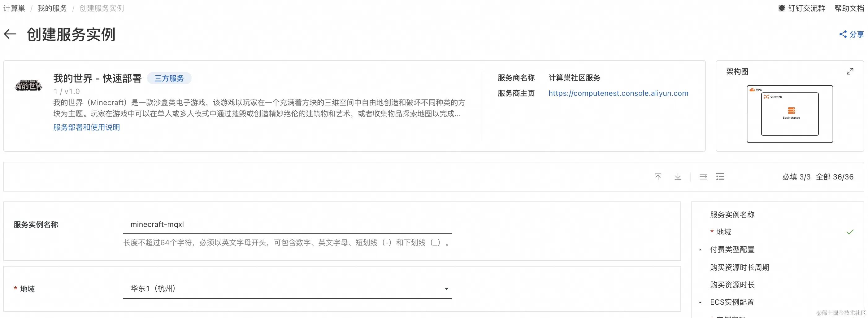Screen dimensions: 868x318
Task: Click the 必填 3/3 counter
Action: [x=796, y=177]
